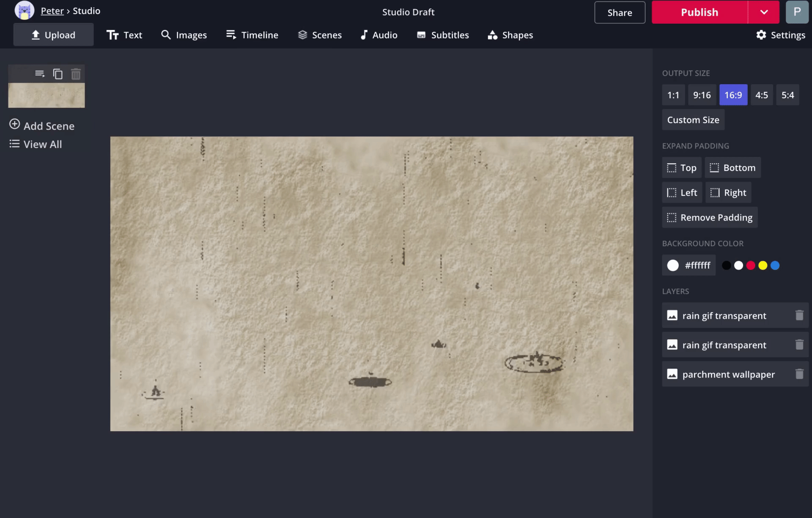Viewport: 812px width, 518px height.
Task: Click the Share button
Action: 620,12
